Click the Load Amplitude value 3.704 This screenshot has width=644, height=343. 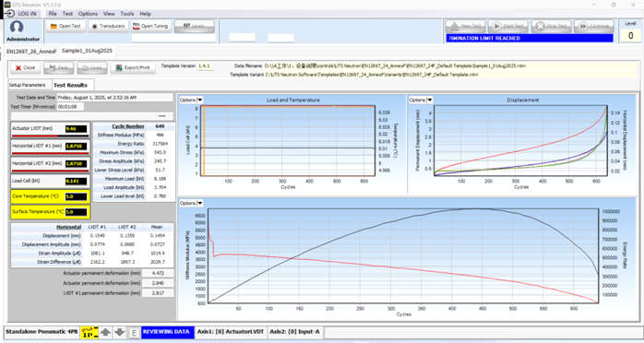point(160,187)
